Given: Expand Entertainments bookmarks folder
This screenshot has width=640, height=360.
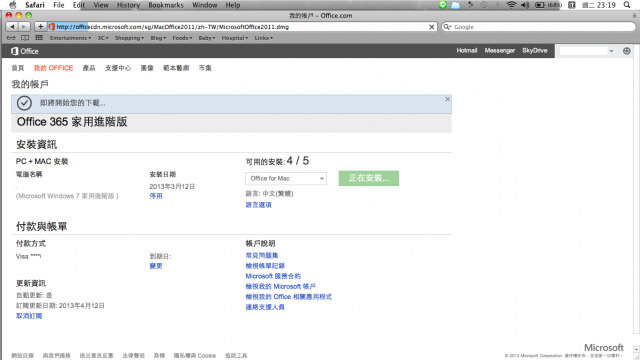Looking at the screenshot, I should point(70,38).
